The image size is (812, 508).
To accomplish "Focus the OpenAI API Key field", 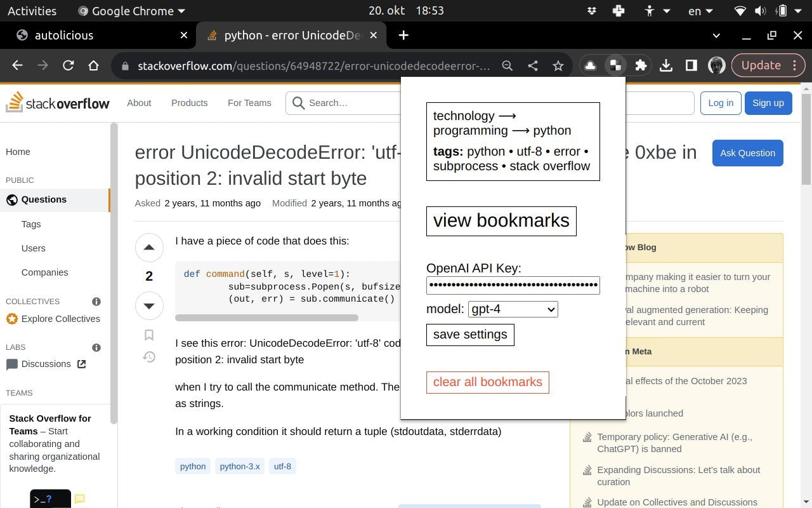I will coord(513,285).
